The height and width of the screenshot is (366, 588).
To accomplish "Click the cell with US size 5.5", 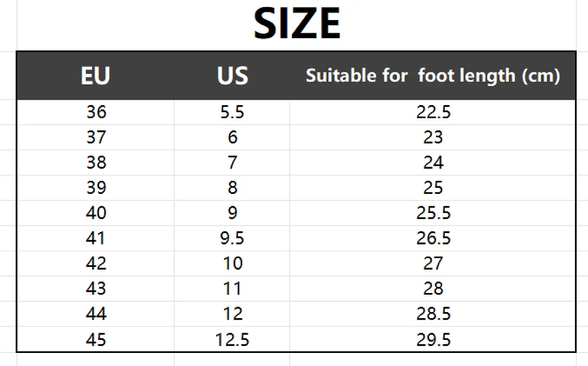I will coord(232,112).
